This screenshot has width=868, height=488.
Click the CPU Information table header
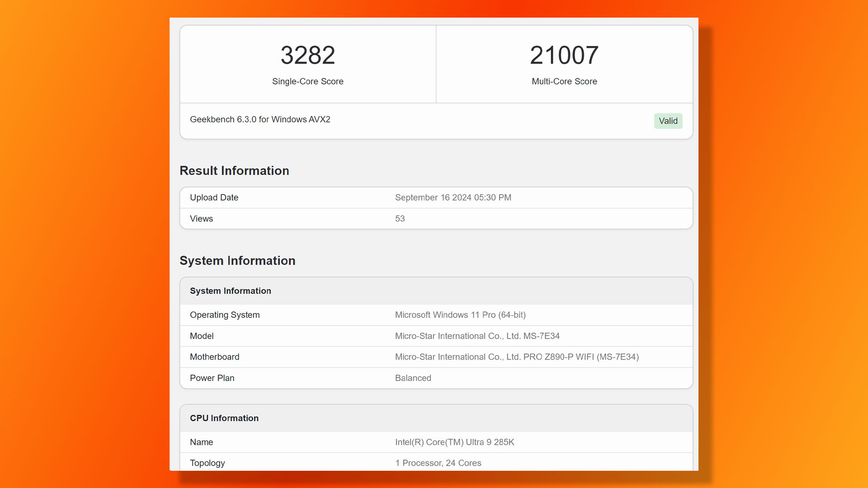coord(436,418)
